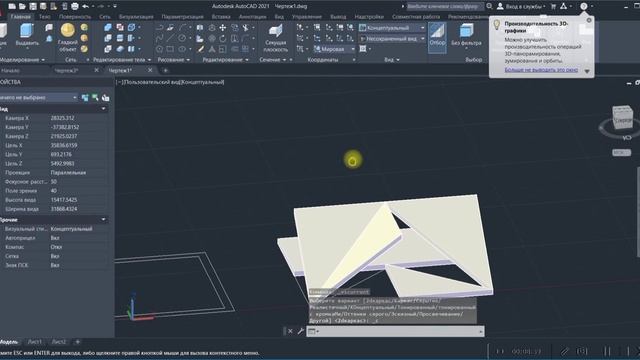Click the plus button to add drawing tab

click(165, 70)
